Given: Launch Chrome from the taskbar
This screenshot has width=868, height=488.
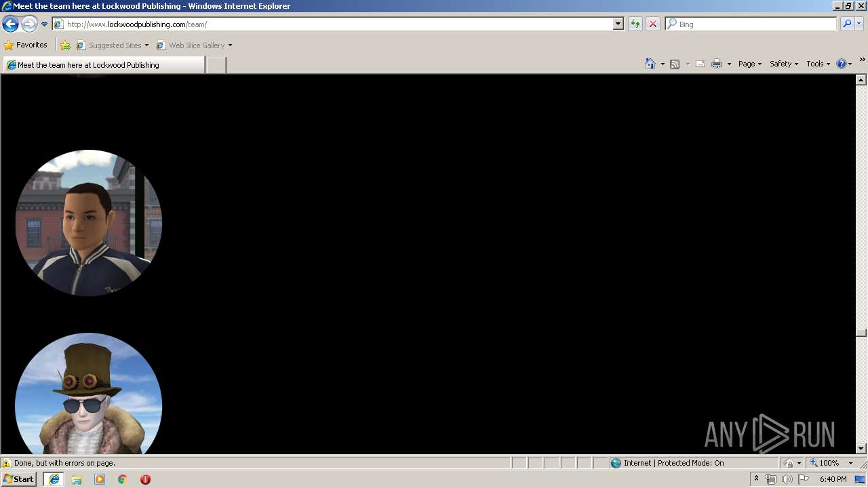Looking at the screenshot, I should coord(123,479).
